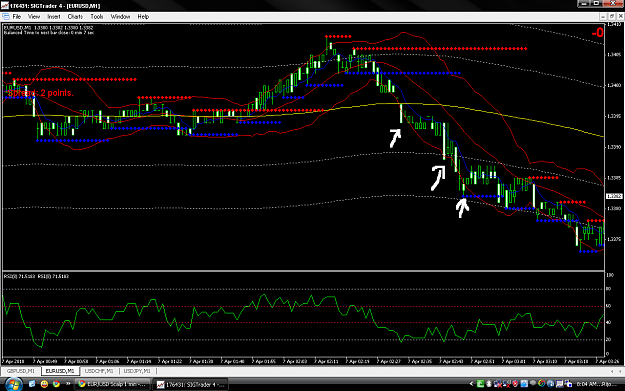The image size is (625, 391).
Task: Click the green tray icon next to the chevron
Action: pos(480,384)
